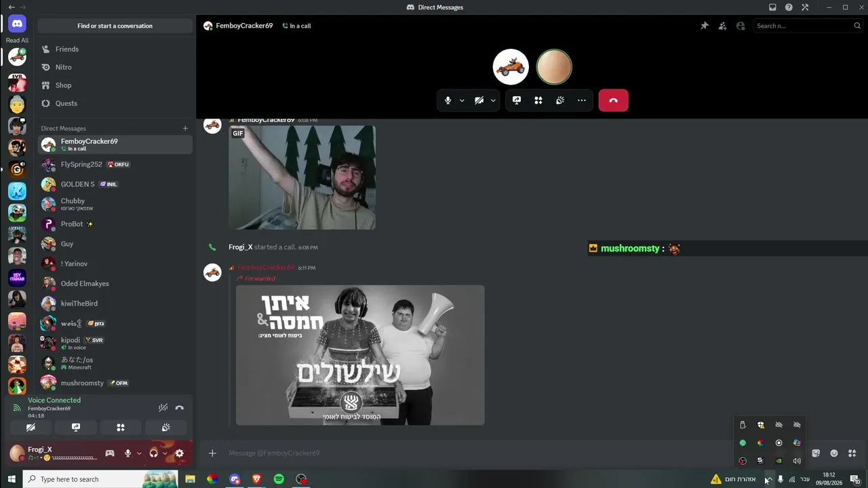This screenshot has width=868, height=488.
Task: Open the Soundboard in call controls
Action: (560, 100)
